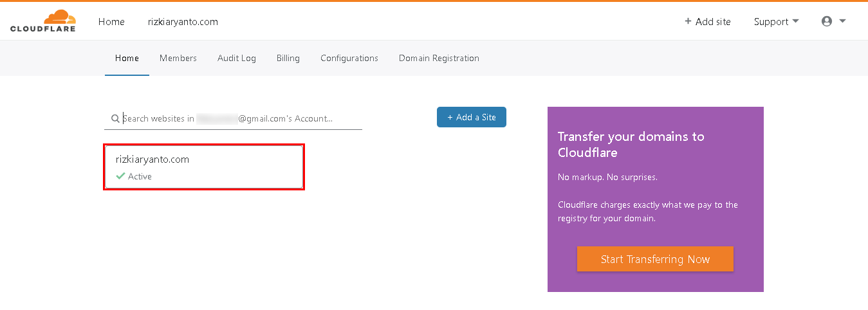Switch to the Members tab
This screenshot has width=868, height=310.
(178, 58)
